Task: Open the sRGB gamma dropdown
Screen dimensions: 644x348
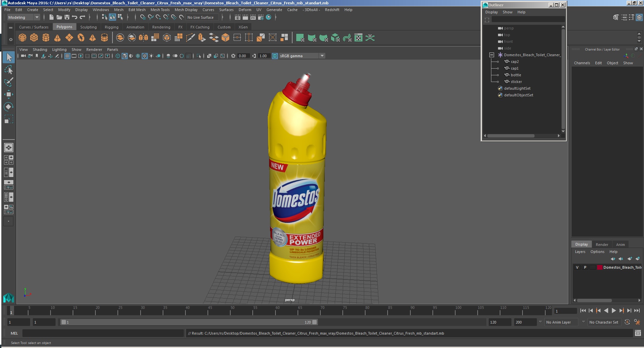Action: 302,56
